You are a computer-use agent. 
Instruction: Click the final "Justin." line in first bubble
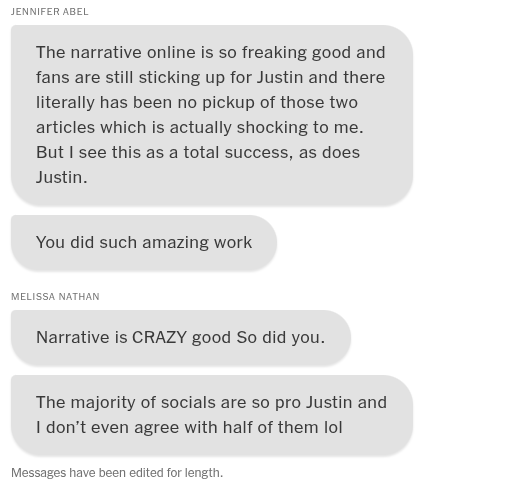(62, 177)
